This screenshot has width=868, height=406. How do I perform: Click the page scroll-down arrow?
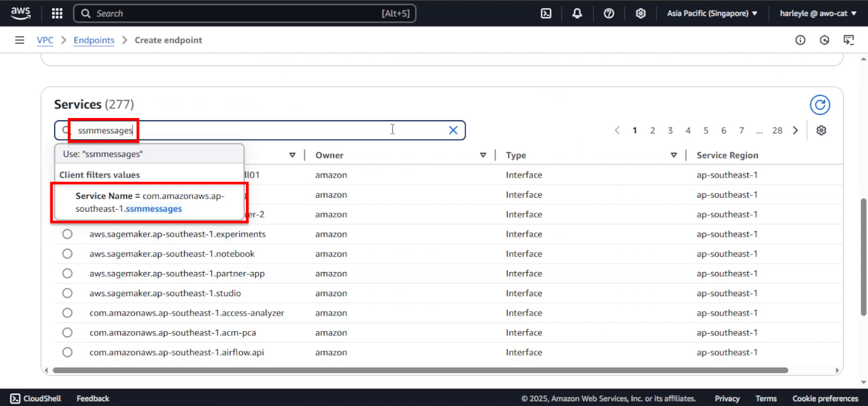click(x=863, y=382)
